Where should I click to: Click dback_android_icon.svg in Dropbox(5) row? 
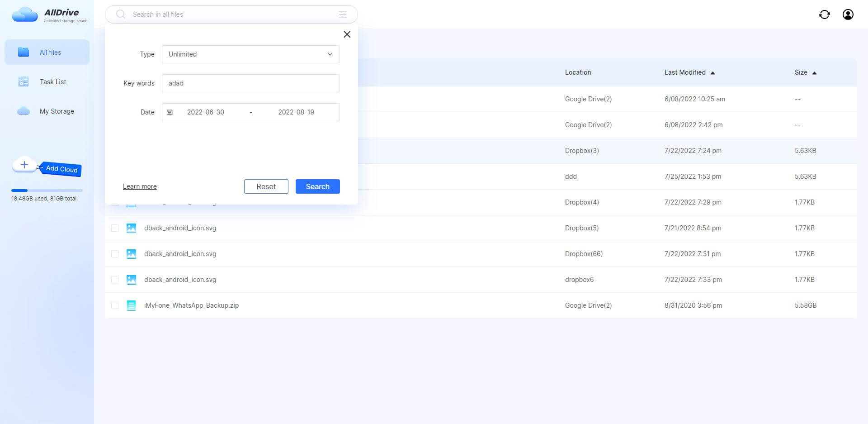(x=180, y=228)
